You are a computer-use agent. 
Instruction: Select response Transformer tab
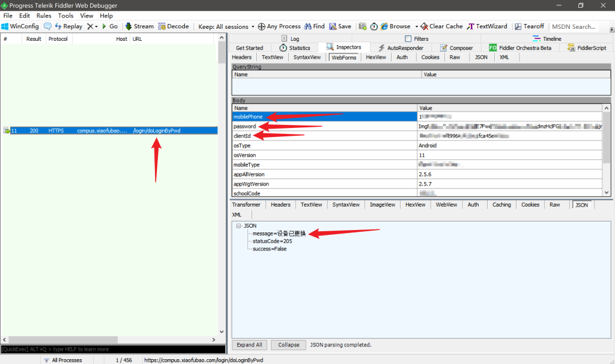pos(246,205)
